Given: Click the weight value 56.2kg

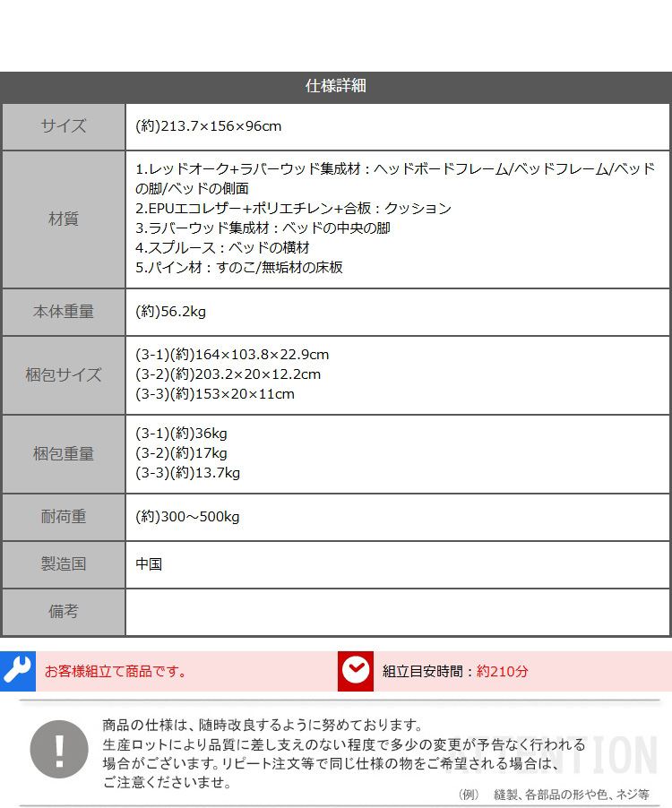Looking at the screenshot, I should pos(171,313).
